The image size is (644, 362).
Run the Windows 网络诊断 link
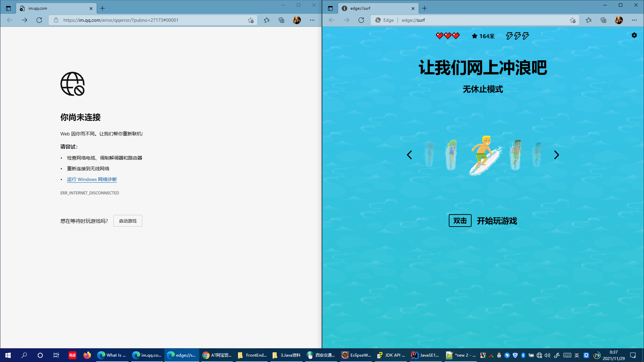tap(92, 179)
